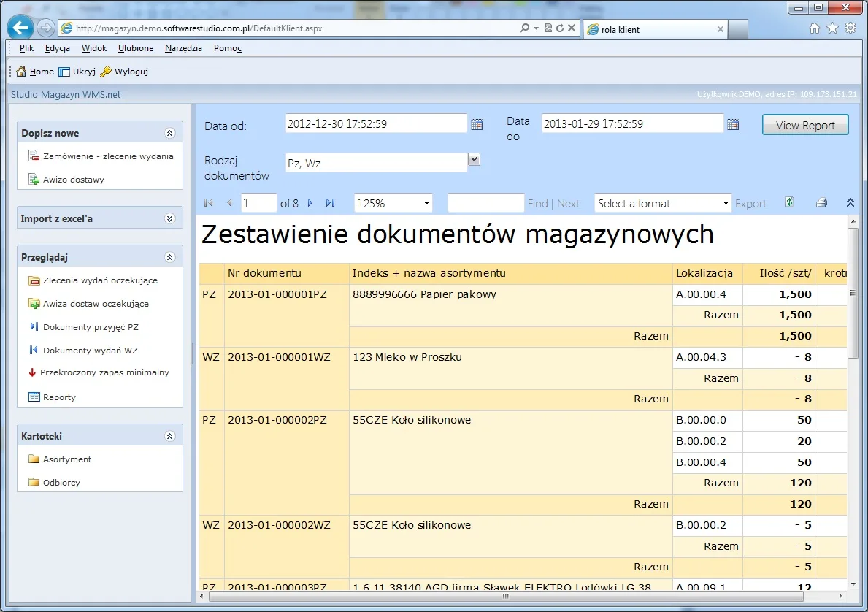Collapse the report parameters area chevron

[850, 203]
